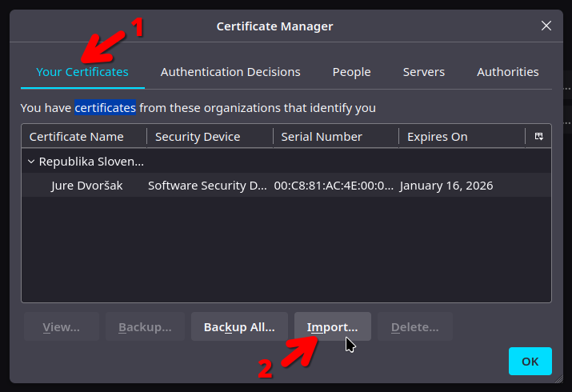Open the Authentication Decisions tab
This screenshot has height=392, width=572.
(230, 72)
